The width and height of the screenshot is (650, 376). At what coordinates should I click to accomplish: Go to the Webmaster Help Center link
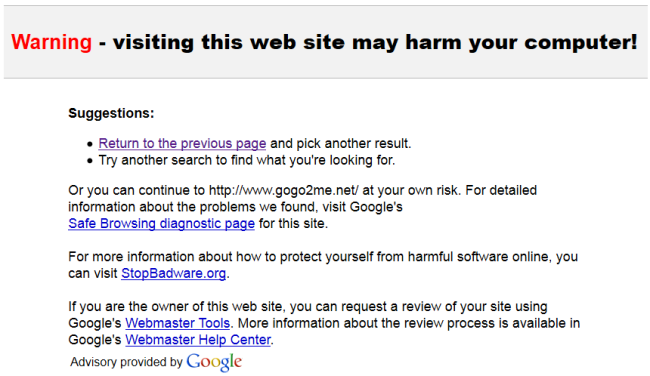coord(198,340)
